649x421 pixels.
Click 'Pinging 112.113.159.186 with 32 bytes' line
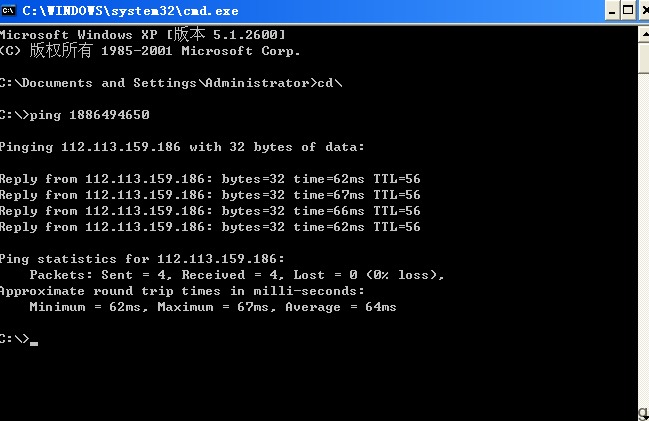click(182, 147)
